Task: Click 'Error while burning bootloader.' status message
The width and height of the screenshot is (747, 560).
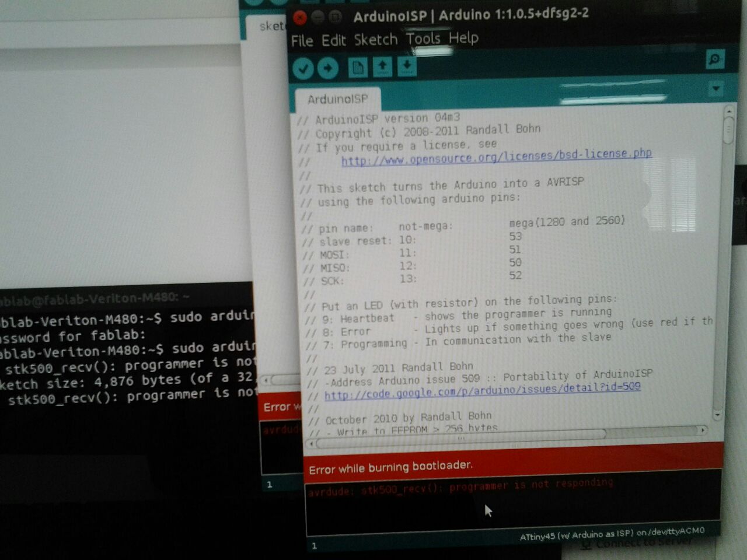Action: 390,467
